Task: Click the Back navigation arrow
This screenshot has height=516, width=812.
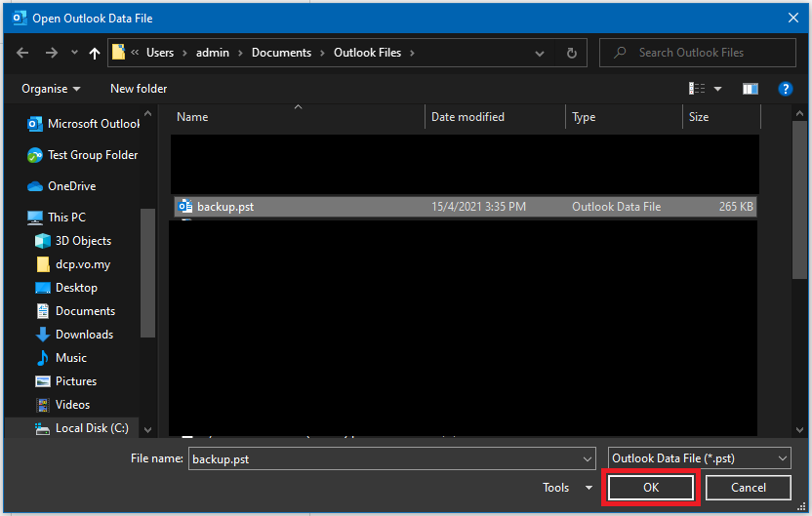Action: [x=22, y=53]
